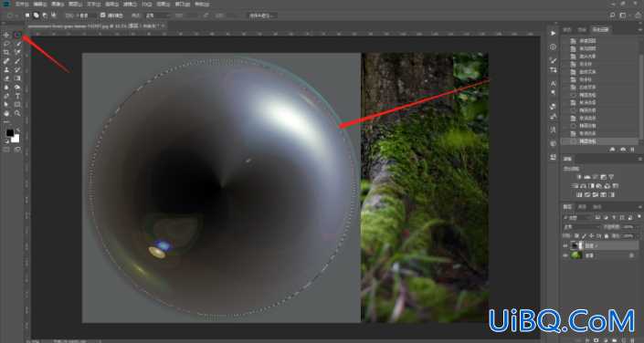Select the Gradient tool
The width and height of the screenshot is (644, 343).
point(17,78)
